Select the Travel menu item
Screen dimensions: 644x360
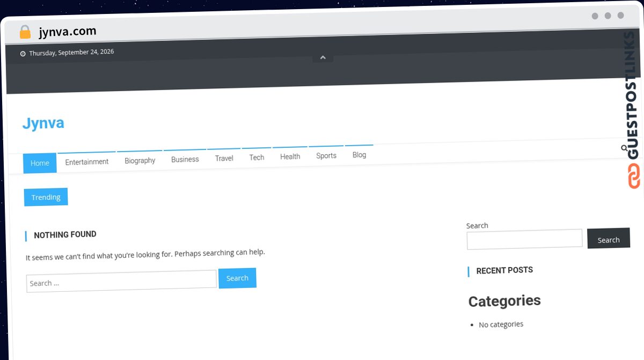click(224, 158)
